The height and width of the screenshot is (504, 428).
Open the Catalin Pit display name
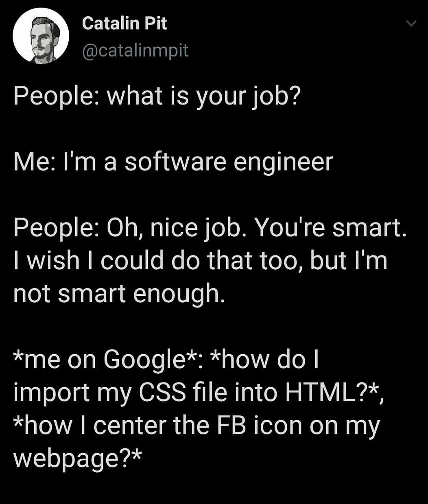[x=124, y=23]
